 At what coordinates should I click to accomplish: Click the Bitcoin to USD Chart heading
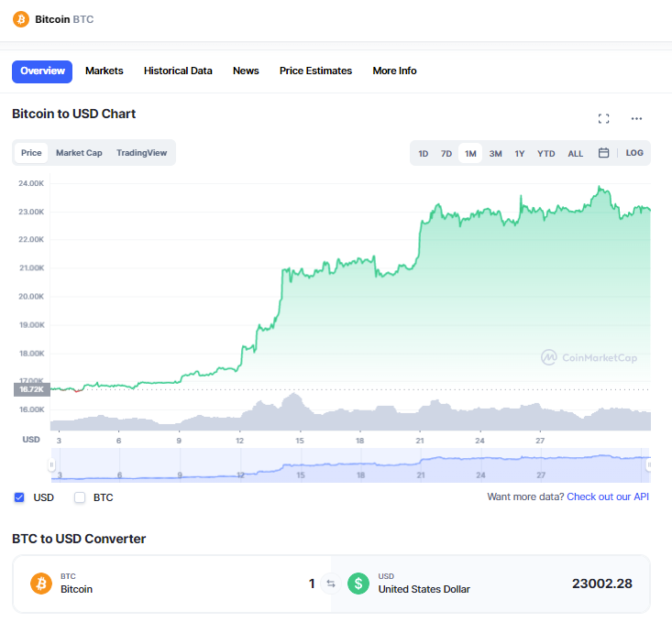click(x=73, y=114)
